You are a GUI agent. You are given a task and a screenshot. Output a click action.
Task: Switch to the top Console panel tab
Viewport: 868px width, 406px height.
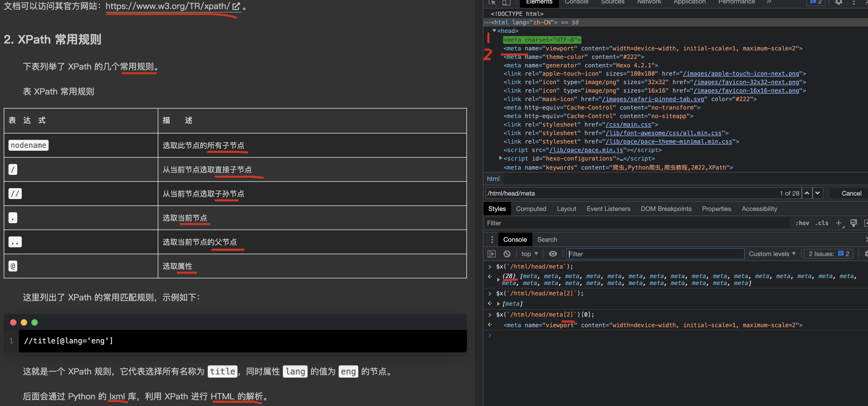[577, 2]
